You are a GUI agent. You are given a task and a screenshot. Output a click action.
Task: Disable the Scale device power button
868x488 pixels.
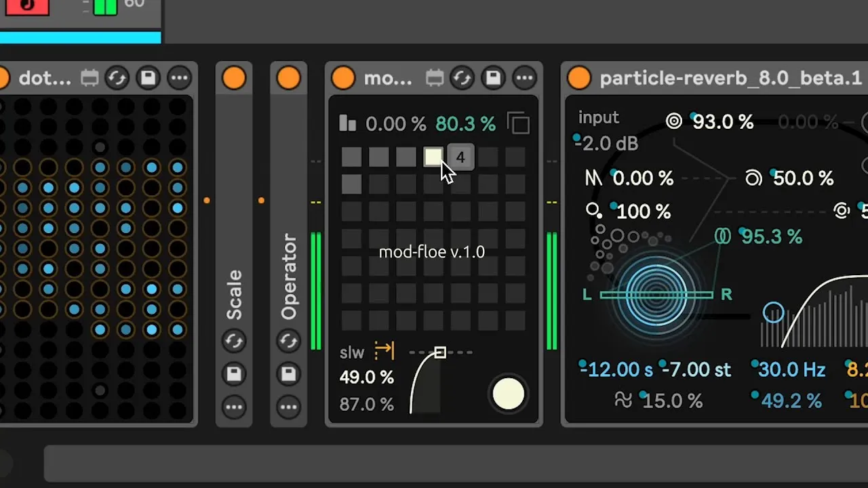[234, 78]
